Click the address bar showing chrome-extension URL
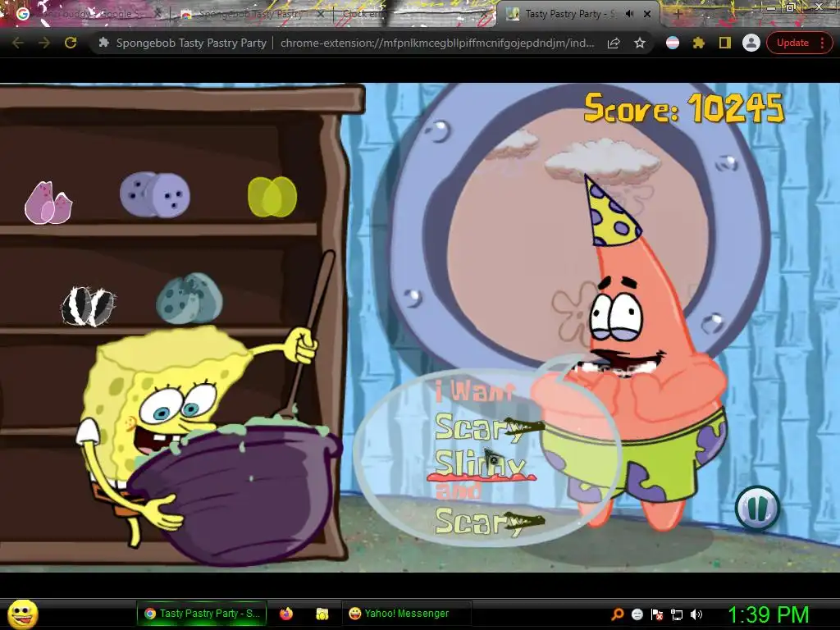Image resolution: width=840 pixels, height=630 pixels. click(436, 43)
